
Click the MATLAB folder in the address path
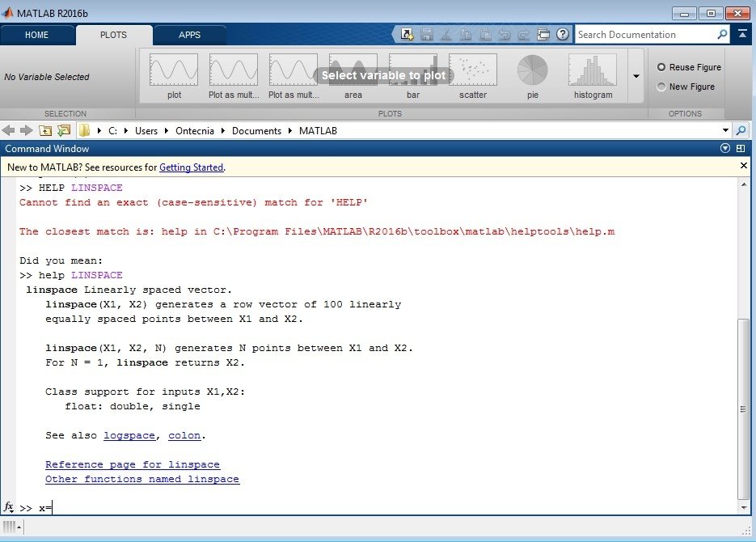(x=318, y=131)
